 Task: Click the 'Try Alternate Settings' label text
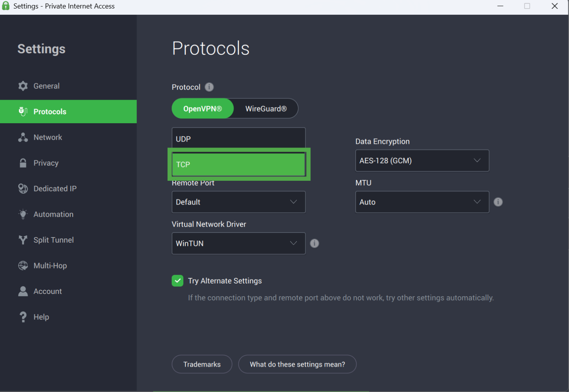[225, 281]
